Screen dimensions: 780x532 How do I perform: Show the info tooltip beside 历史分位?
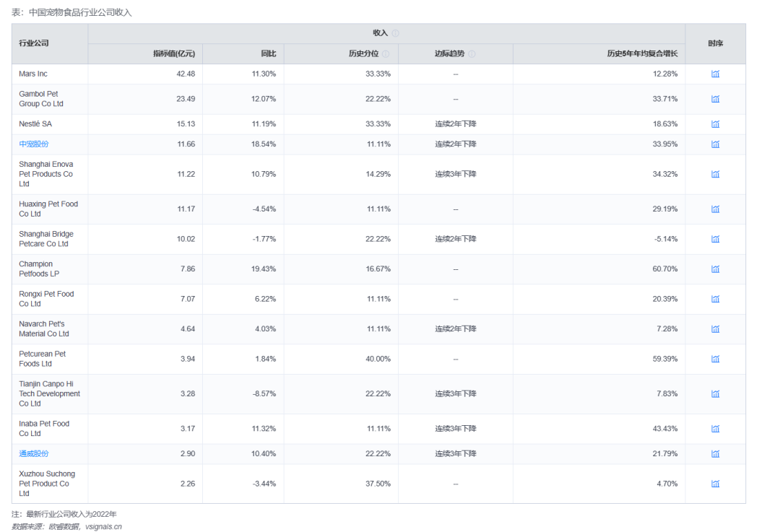[386, 54]
